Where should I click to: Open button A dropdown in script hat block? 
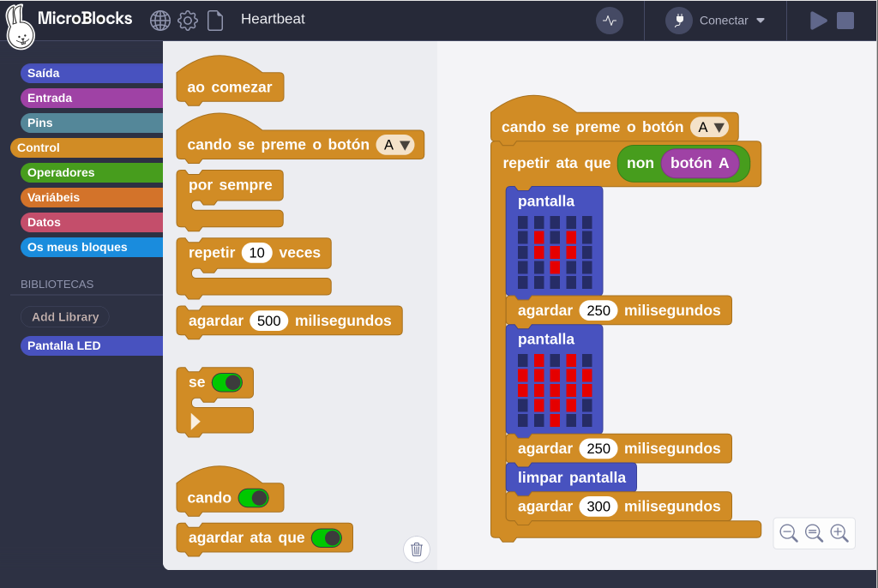(709, 128)
